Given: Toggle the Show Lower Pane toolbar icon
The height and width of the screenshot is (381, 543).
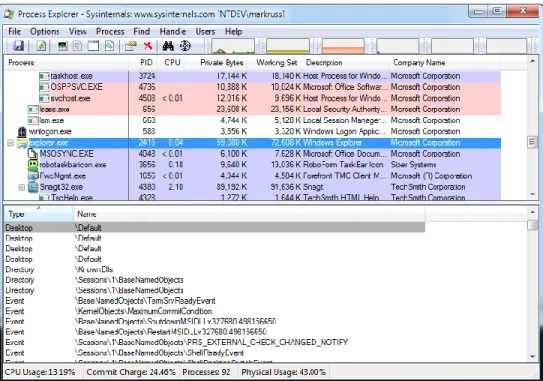Looking at the screenshot, I should click(93, 46).
